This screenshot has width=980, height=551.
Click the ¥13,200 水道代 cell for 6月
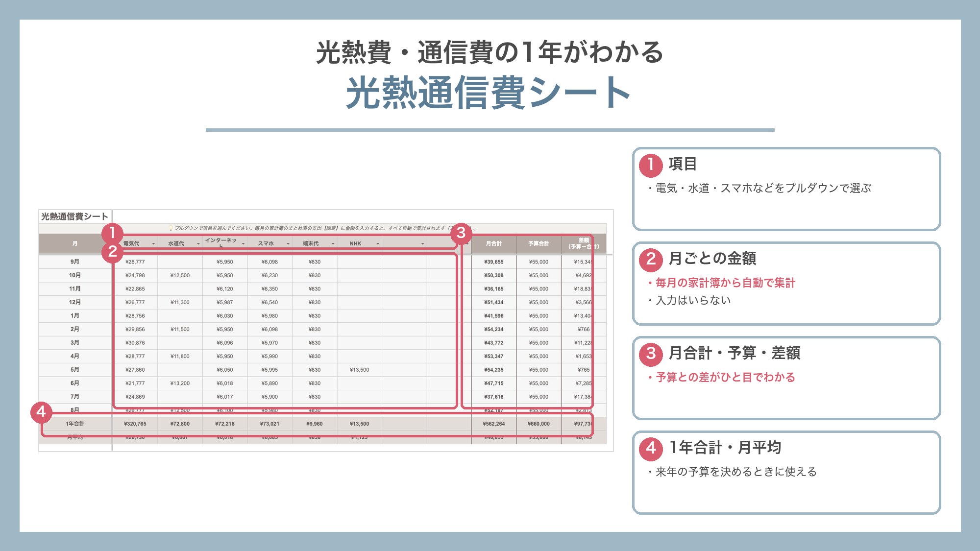[x=180, y=383]
